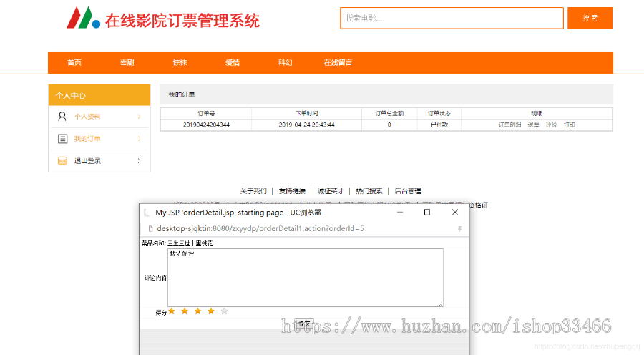Screen dimensions: 644x355
Task: Set rating to the third star
Action: click(x=198, y=311)
